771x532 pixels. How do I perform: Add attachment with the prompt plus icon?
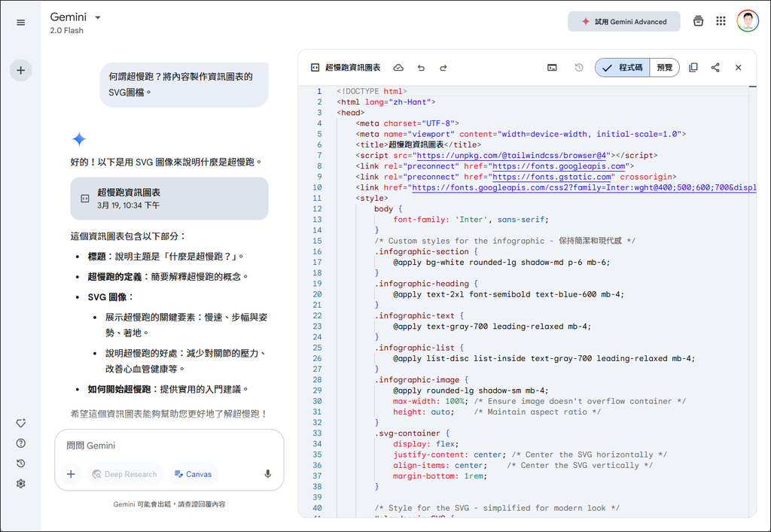point(71,474)
